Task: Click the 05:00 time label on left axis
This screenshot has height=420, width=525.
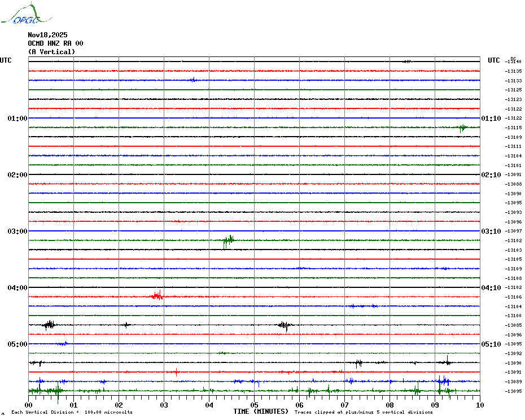Action: 17,344
